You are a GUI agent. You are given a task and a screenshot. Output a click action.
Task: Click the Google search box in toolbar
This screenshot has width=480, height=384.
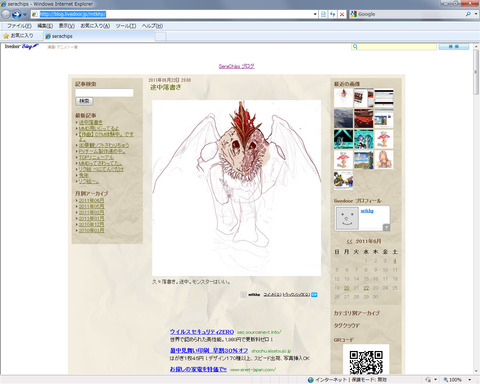point(411,14)
